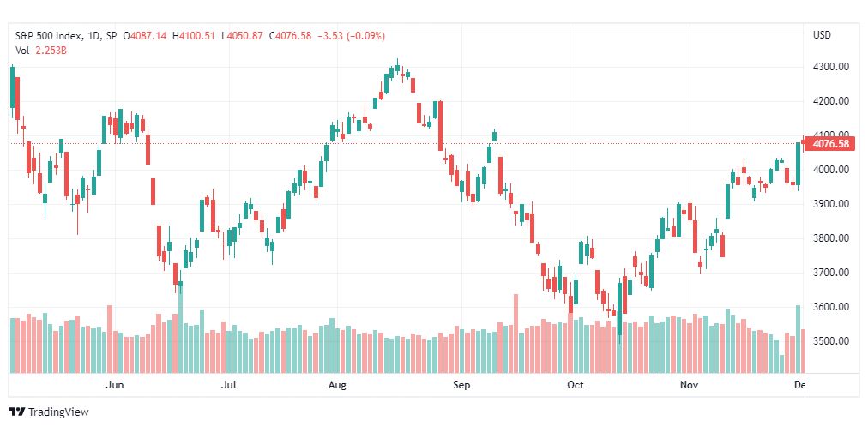Select the Sep label on time axis
The height and width of the screenshot is (427, 868).
point(461,385)
